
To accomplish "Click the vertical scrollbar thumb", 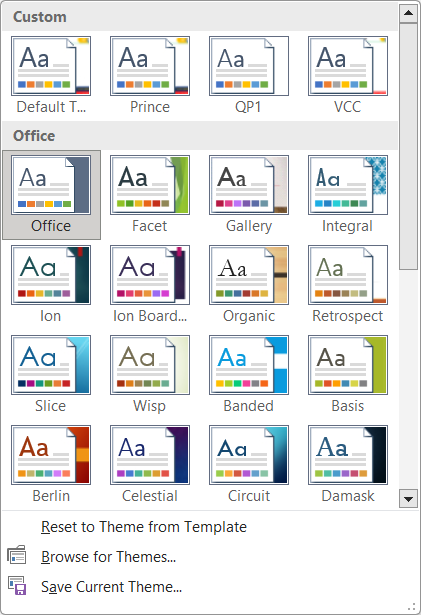I will click(408, 146).
